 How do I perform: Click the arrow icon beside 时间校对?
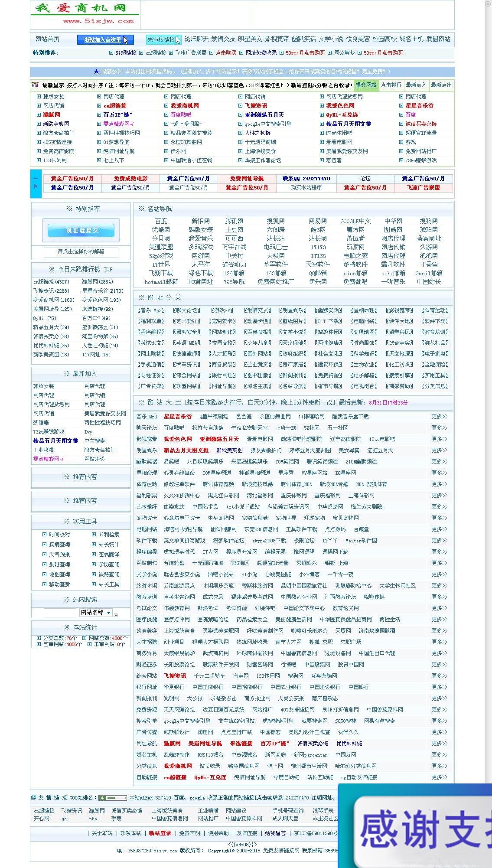[44, 535]
